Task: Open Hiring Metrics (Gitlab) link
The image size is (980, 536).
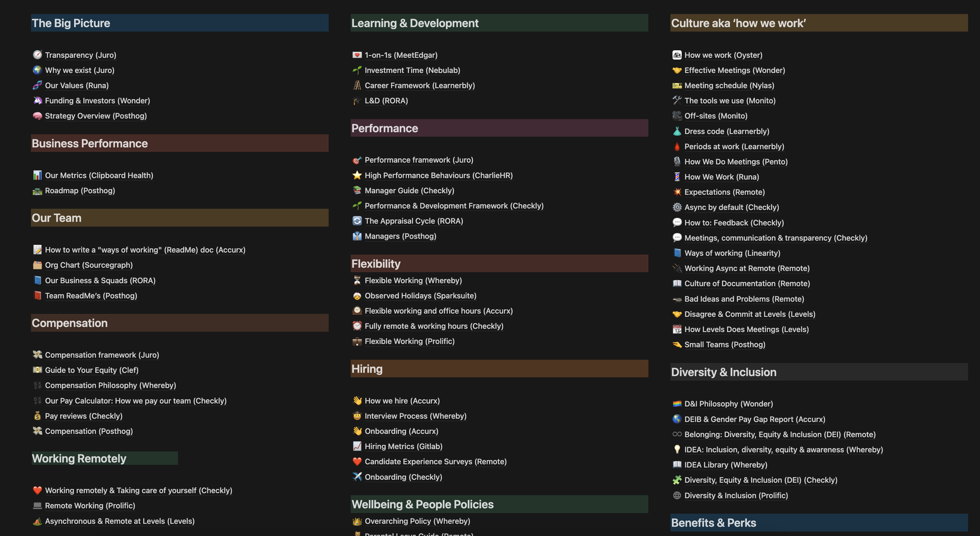Action: tap(403, 446)
